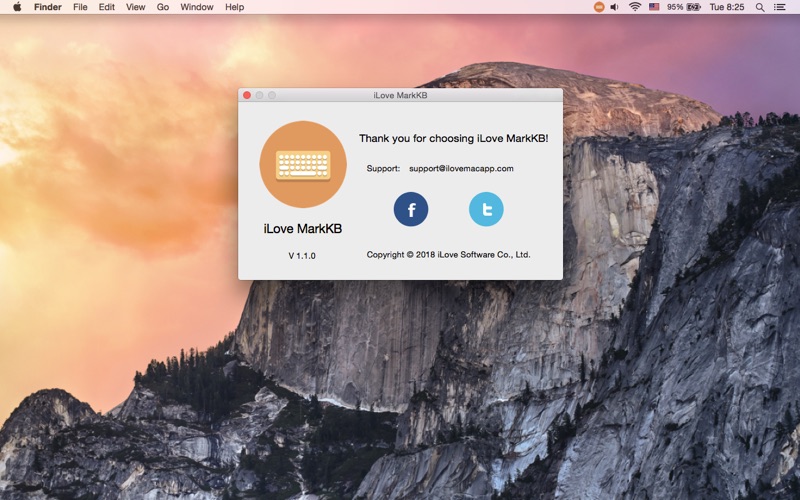Open the Go menu
This screenshot has height=500, width=800.
click(x=163, y=7)
